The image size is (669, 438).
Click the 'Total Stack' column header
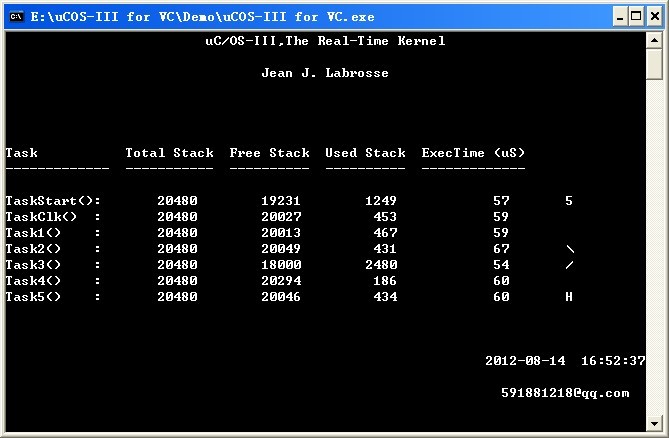point(169,153)
